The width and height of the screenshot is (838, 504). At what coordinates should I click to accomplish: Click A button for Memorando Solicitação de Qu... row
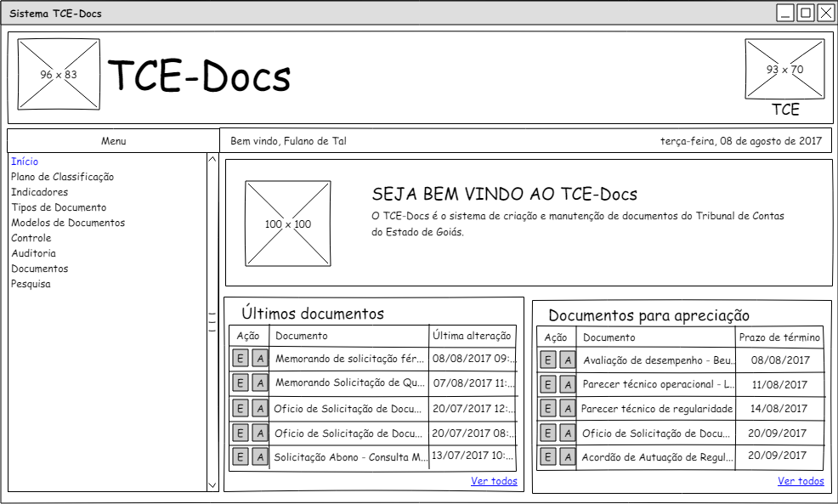click(x=260, y=383)
